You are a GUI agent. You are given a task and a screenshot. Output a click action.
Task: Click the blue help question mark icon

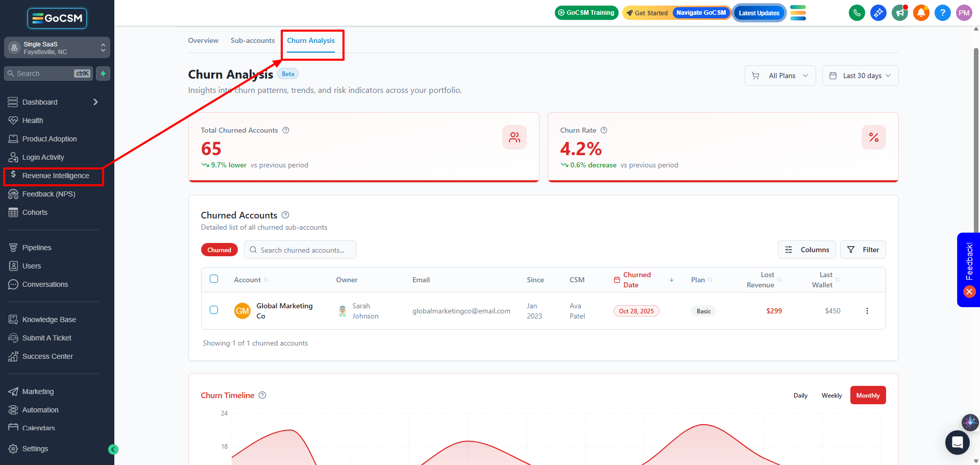point(942,13)
